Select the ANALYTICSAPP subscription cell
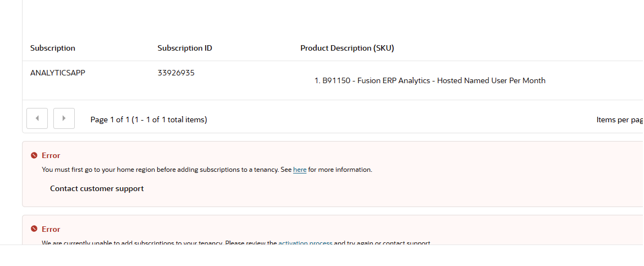 (58, 73)
